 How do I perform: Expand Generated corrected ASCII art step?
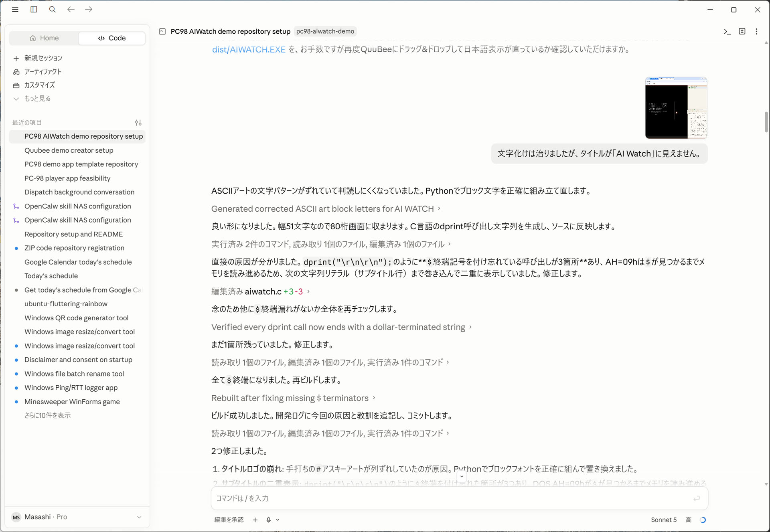click(x=326, y=209)
